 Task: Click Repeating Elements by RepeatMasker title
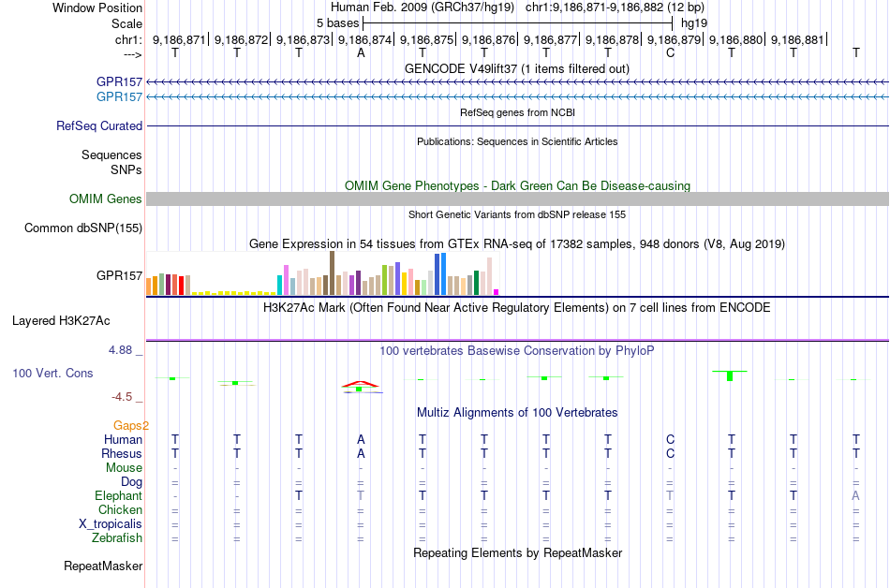click(x=518, y=552)
